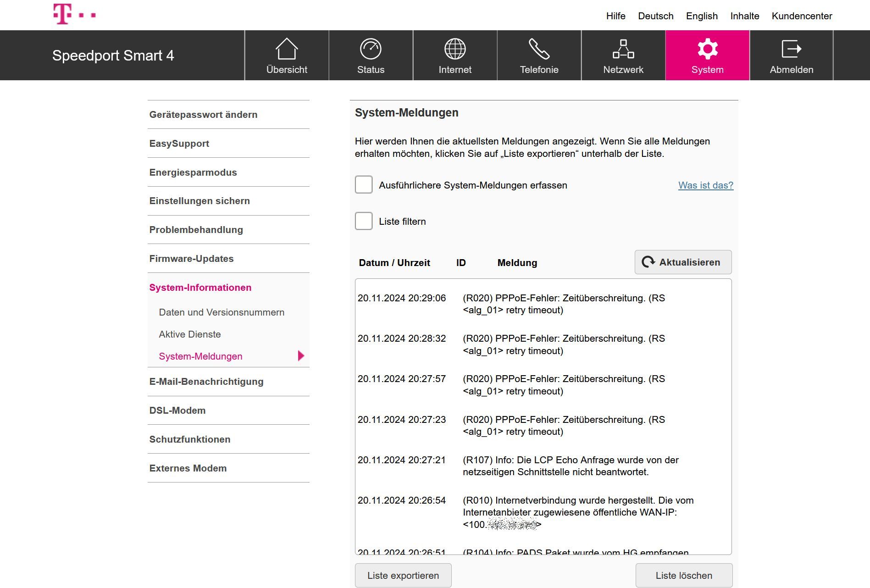
Task: Select the Daten und Versionsnummern entry
Action: click(221, 312)
